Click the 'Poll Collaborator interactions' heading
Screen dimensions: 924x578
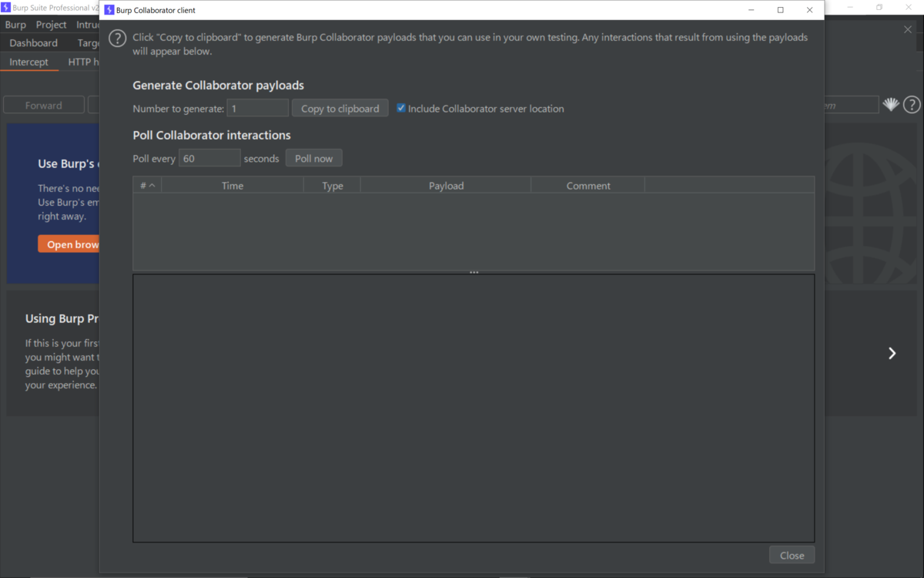click(212, 135)
